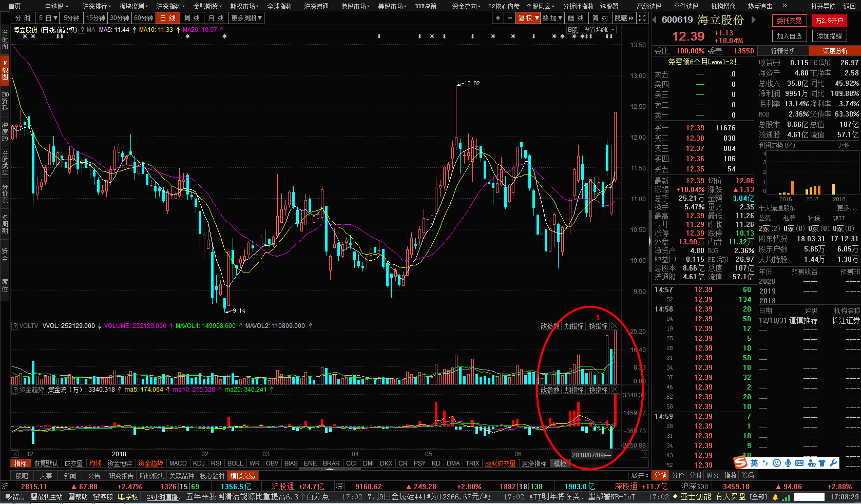Viewport: 861px width, 504px height.
Task: Select 月线 monthly chart period
Action: (x=216, y=18)
